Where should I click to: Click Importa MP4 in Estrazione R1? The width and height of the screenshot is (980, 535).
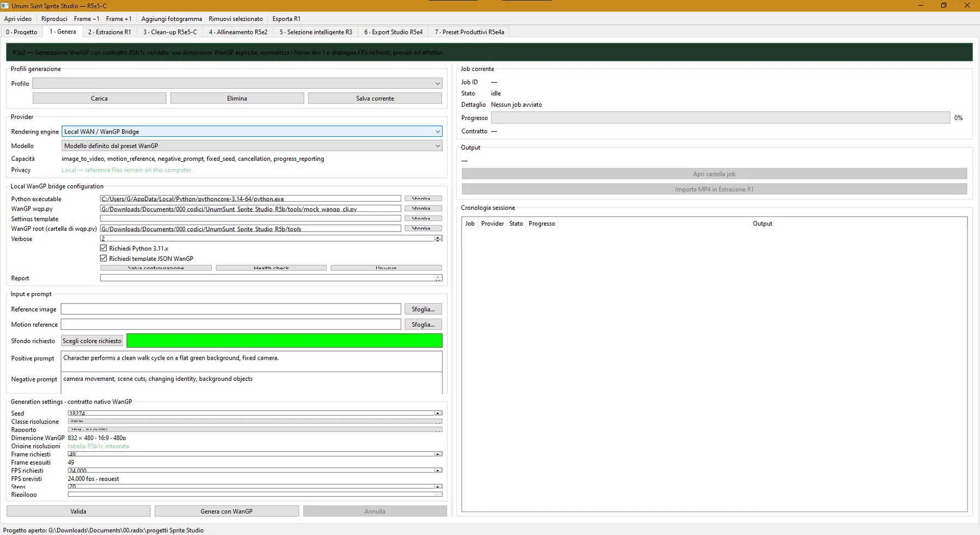coord(714,189)
